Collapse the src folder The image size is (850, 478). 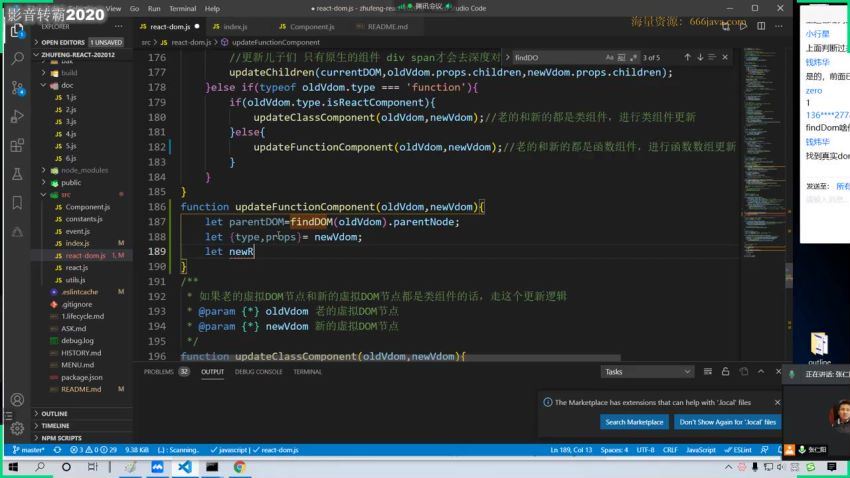[x=66, y=195]
